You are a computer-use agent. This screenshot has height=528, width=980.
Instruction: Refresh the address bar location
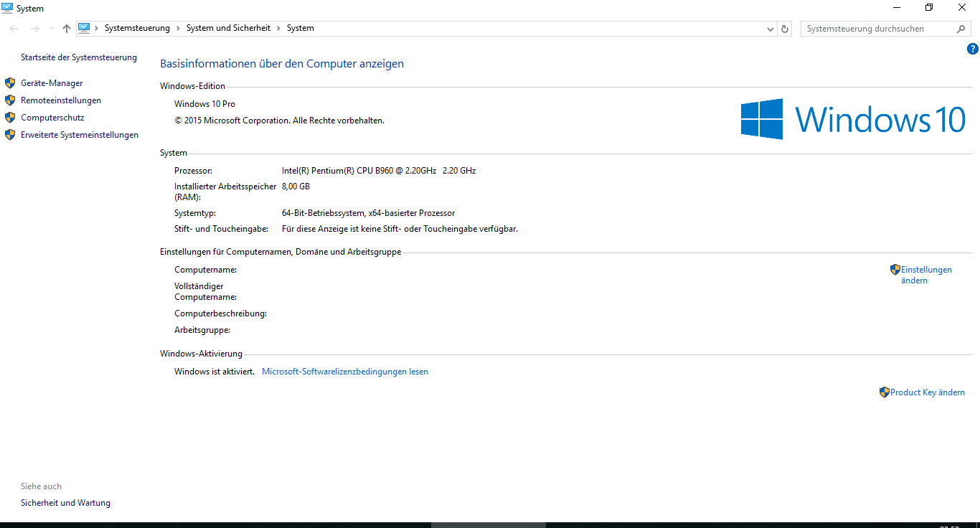(785, 29)
